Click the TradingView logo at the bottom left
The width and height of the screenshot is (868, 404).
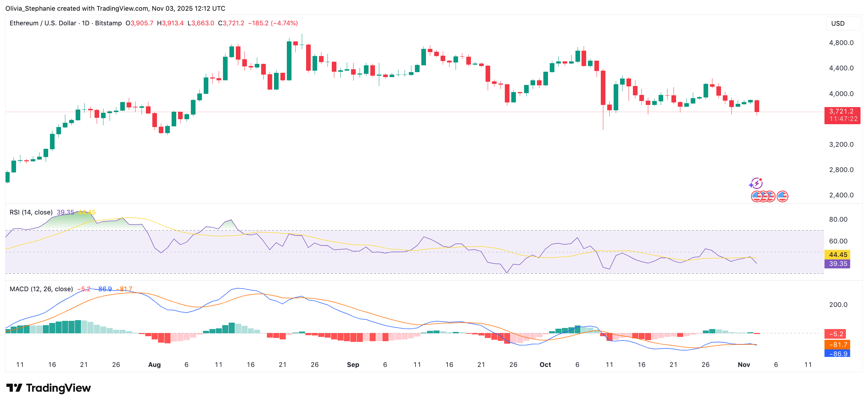click(49, 388)
